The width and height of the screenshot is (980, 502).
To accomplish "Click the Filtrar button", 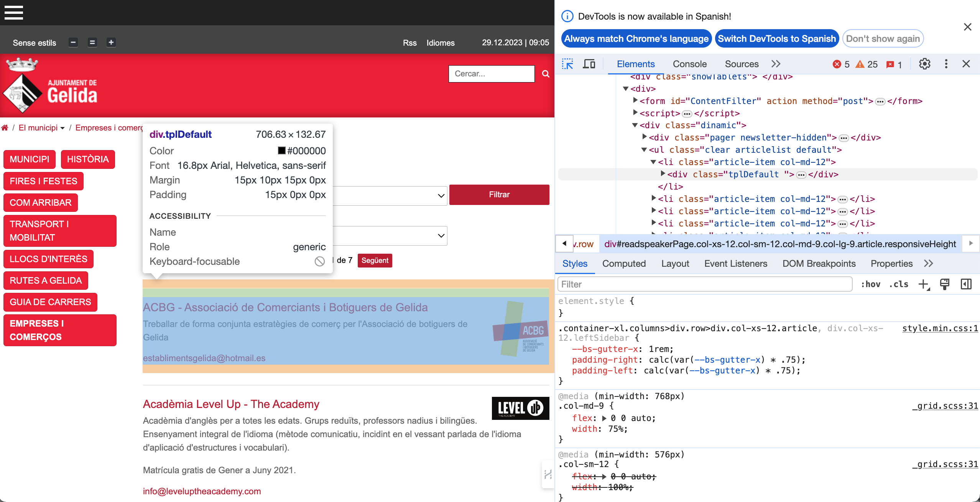I will click(499, 195).
